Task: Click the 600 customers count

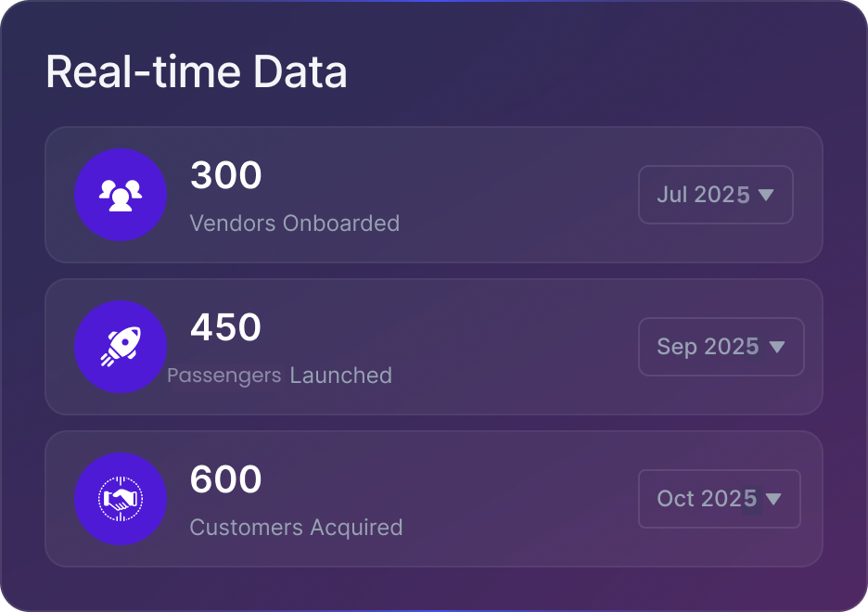Action: (x=226, y=479)
